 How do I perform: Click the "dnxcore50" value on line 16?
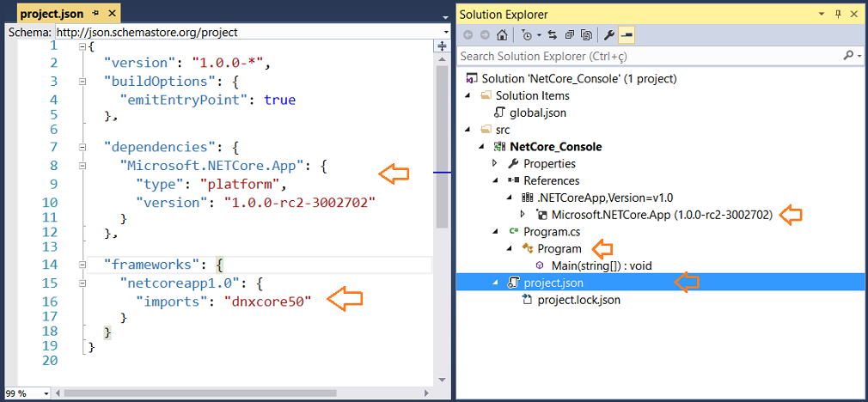click(x=268, y=301)
